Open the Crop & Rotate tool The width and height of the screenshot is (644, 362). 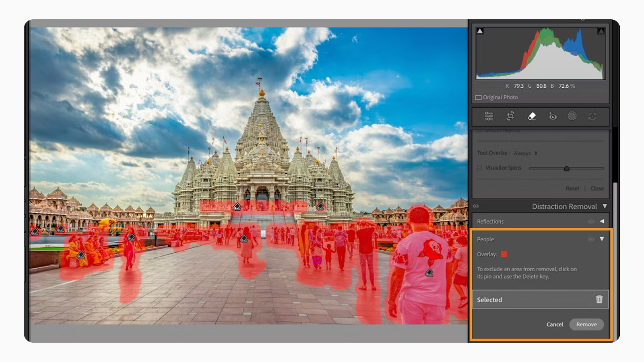(x=510, y=116)
